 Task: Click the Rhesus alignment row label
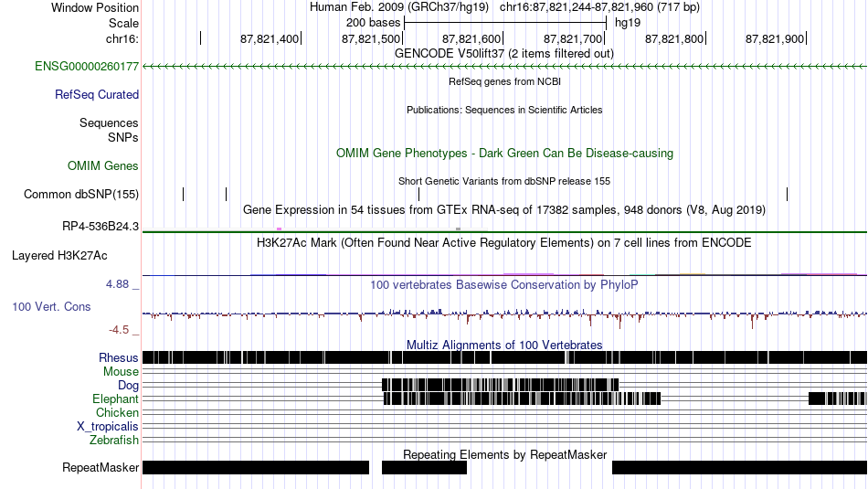pyautogui.click(x=119, y=357)
